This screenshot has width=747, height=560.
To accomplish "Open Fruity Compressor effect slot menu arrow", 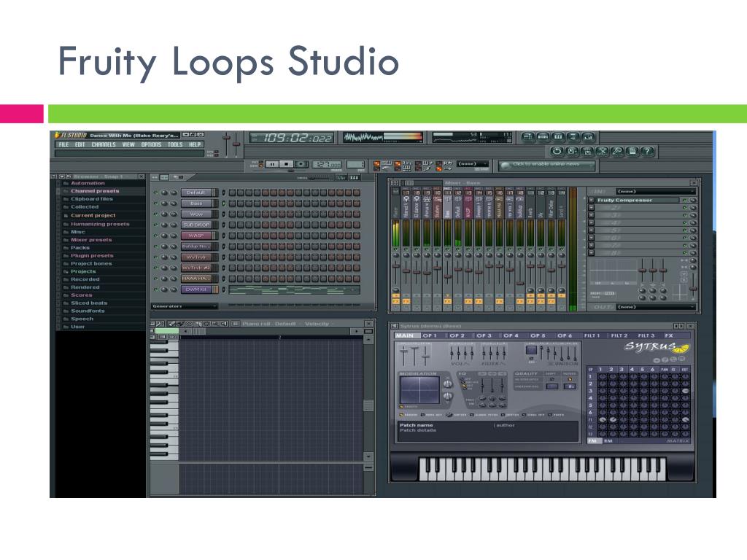I will [591, 201].
